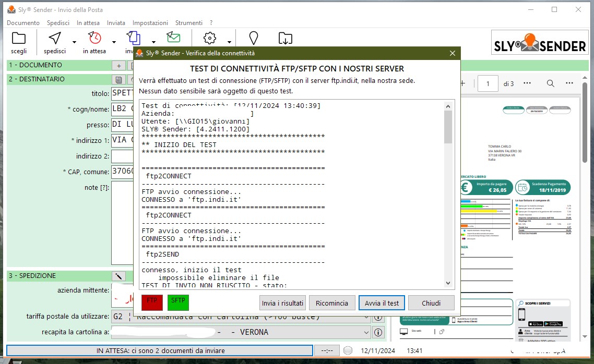
Task: Open the tariffa postale dropdown
Action: 366,317
